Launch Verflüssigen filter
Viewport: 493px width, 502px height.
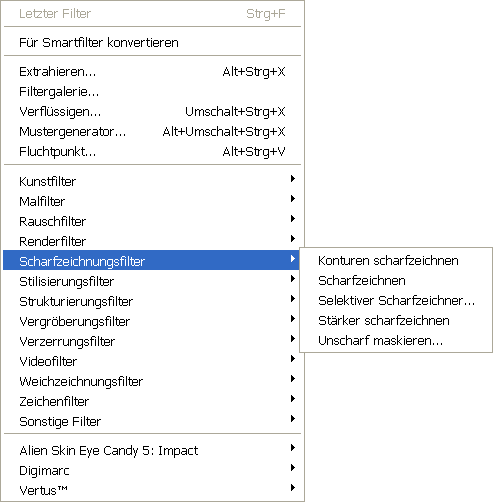pyautogui.click(x=152, y=112)
